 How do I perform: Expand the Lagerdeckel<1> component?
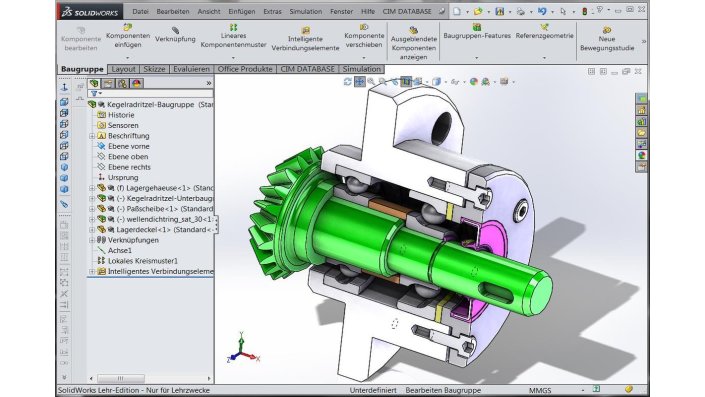[x=92, y=230]
